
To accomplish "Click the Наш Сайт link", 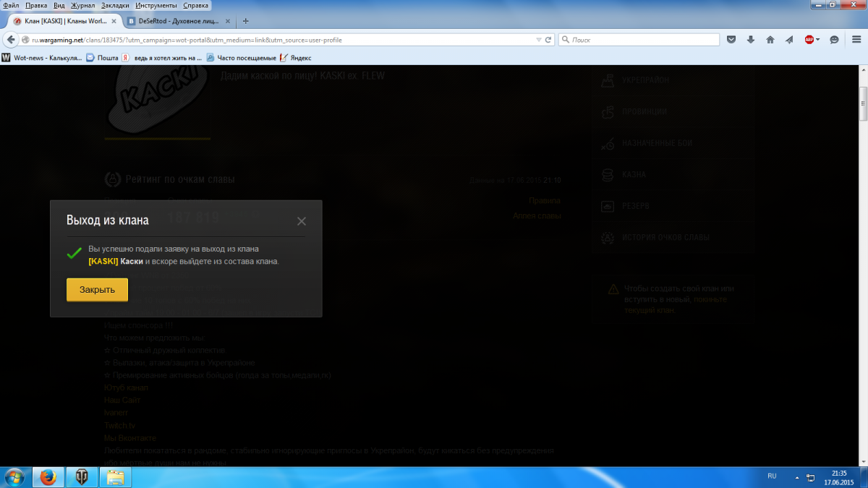I will [122, 400].
